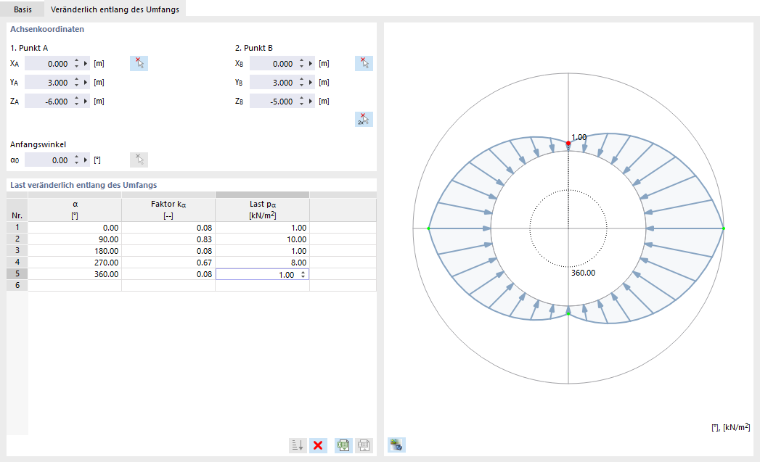Import table from Excel icon
This screenshot has height=462, width=760.
coord(364,445)
